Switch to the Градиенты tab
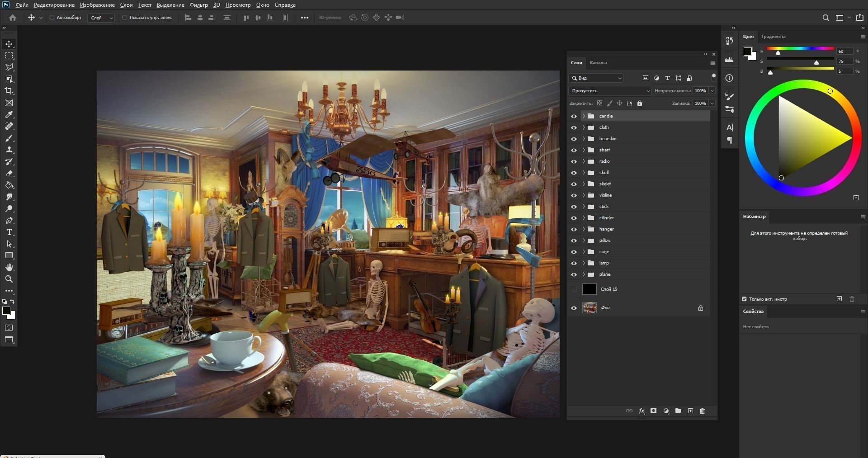 coord(773,37)
